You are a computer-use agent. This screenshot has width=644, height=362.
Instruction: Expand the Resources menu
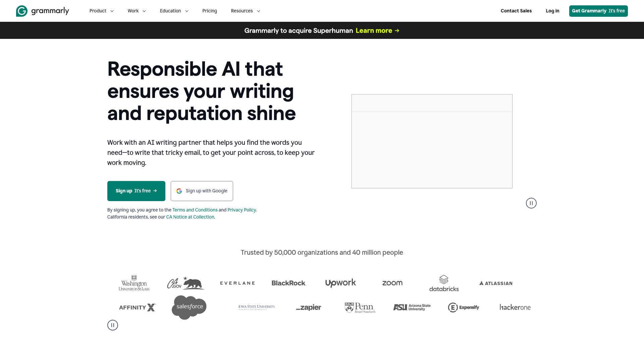point(246,11)
